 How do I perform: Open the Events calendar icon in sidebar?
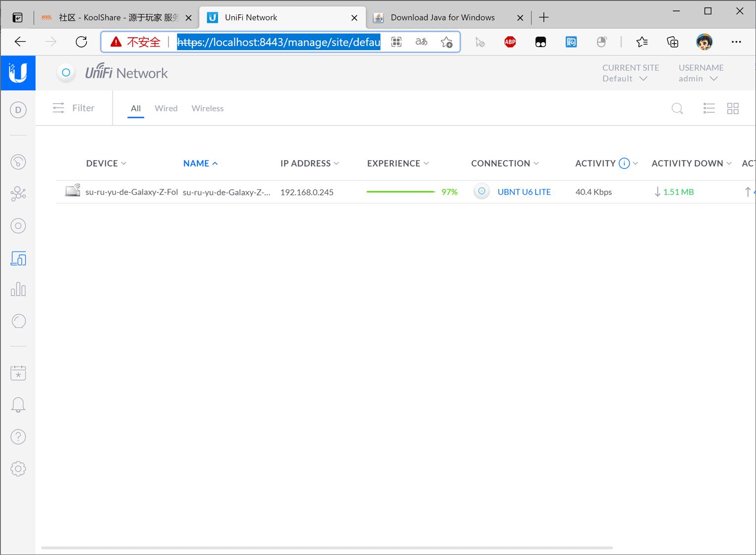pyautogui.click(x=18, y=373)
